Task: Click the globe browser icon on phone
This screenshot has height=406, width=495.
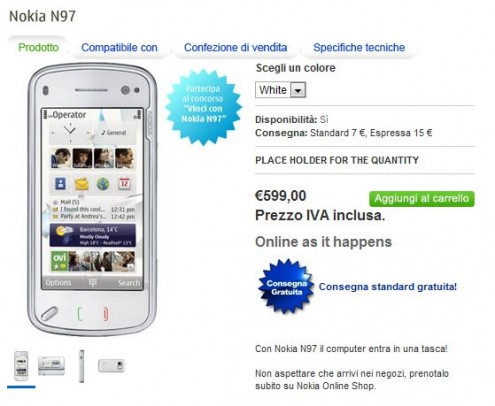Action: (103, 184)
